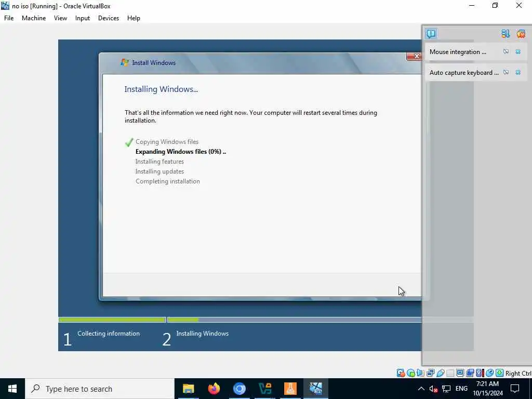Click the ENG language indicator
Viewport: 532px width, 399px height.
coord(461,389)
